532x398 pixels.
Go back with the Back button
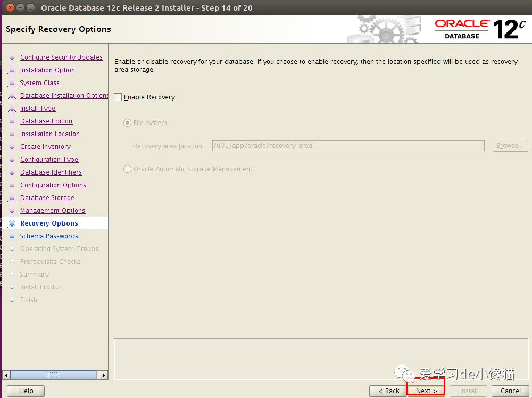[388, 391]
